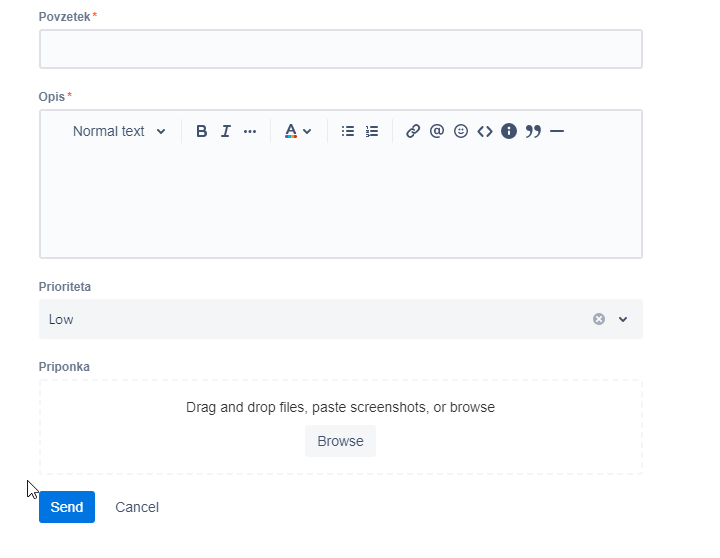Submit the form with the Send button
This screenshot has width=720, height=558.
(67, 507)
